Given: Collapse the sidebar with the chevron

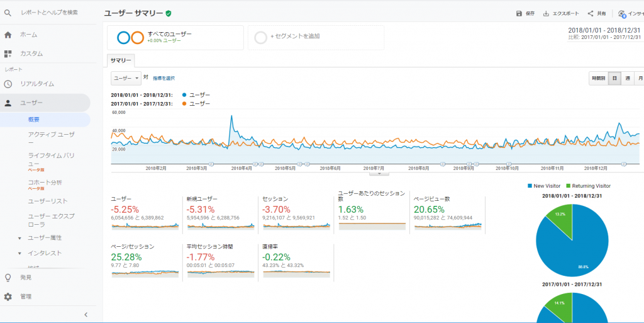Looking at the screenshot, I should pyautogui.click(x=86, y=315).
